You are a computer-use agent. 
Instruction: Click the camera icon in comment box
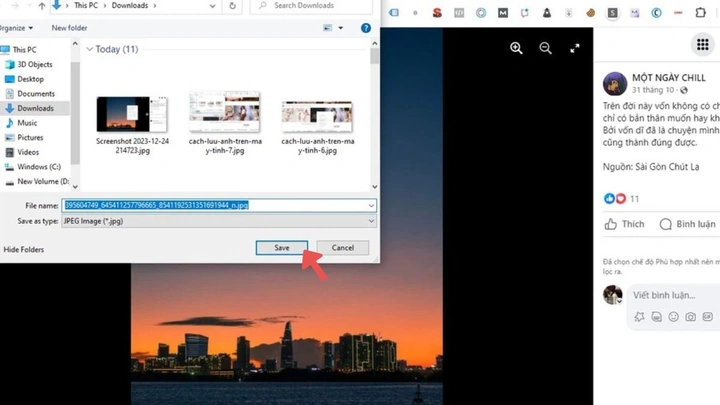690,317
